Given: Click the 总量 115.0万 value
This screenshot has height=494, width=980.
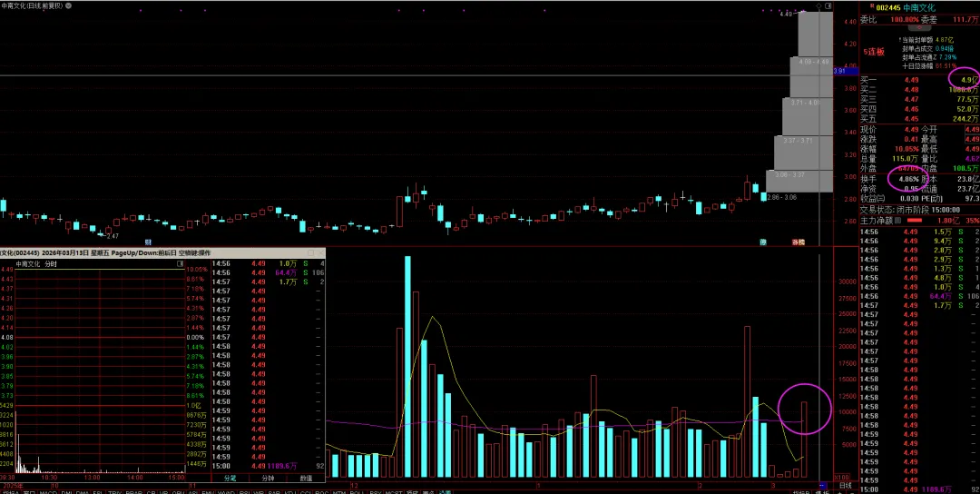Looking at the screenshot, I should [905, 159].
